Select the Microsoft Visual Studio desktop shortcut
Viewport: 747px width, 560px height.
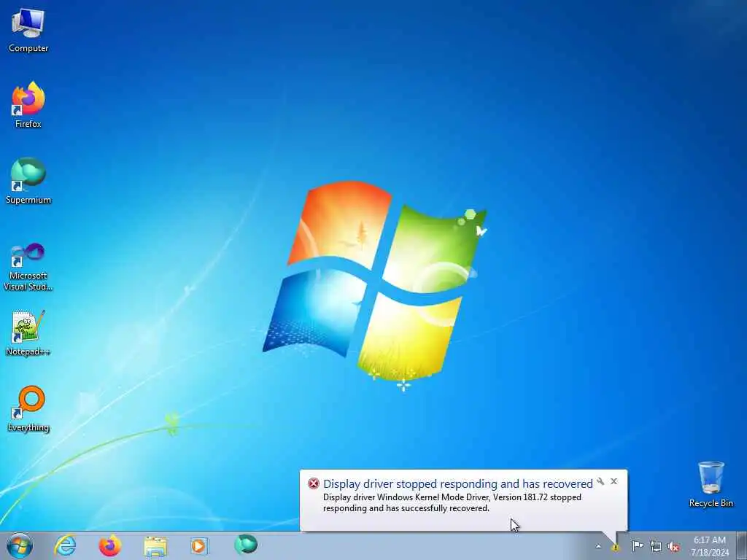click(28, 267)
